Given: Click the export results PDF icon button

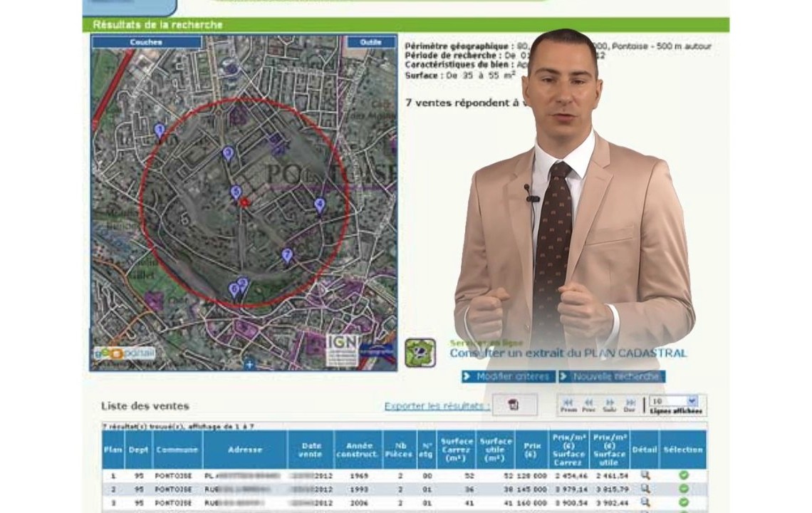Looking at the screenshot, I should click(x=514, y=405).
